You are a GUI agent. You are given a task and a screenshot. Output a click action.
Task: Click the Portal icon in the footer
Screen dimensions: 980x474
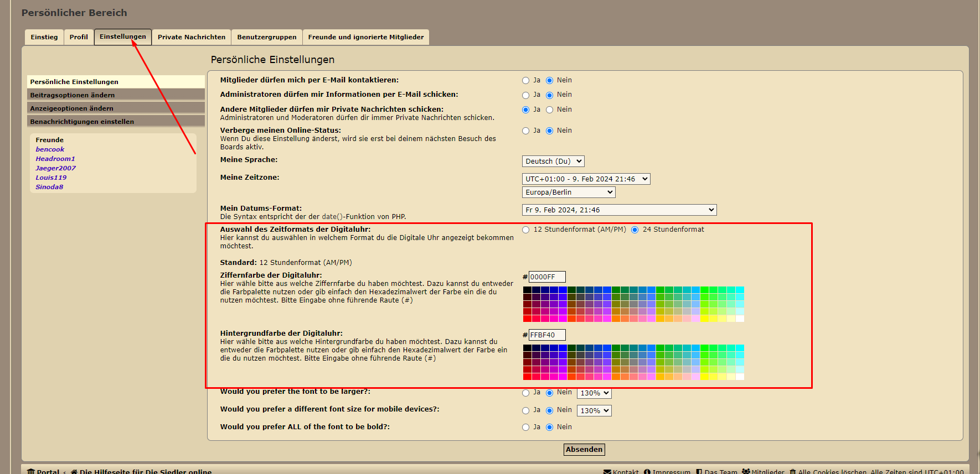[31, 471]
